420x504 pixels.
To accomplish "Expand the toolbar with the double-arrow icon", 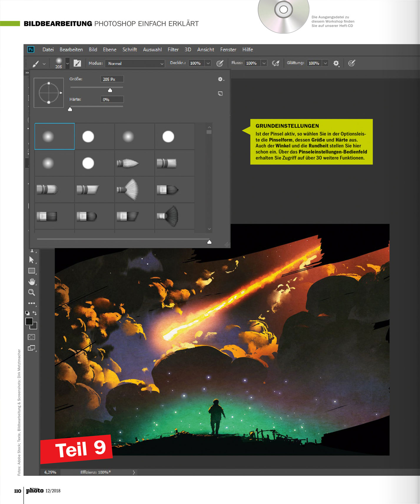I will (x=27, y=73).
